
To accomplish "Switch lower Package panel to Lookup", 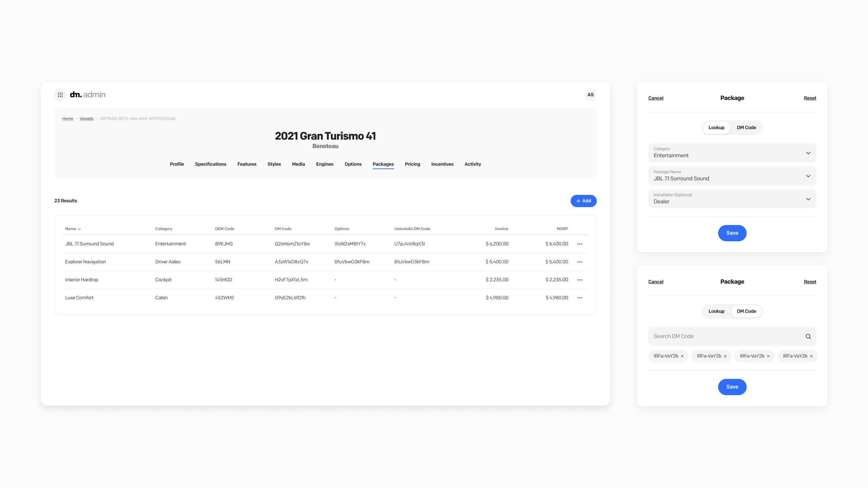I will 716,311.
